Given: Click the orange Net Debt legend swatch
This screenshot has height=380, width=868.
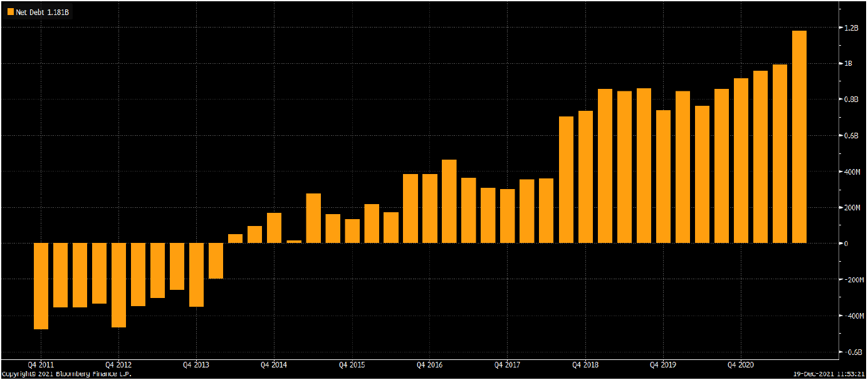Looking at the screenshot, I should (x=10, y=11).
